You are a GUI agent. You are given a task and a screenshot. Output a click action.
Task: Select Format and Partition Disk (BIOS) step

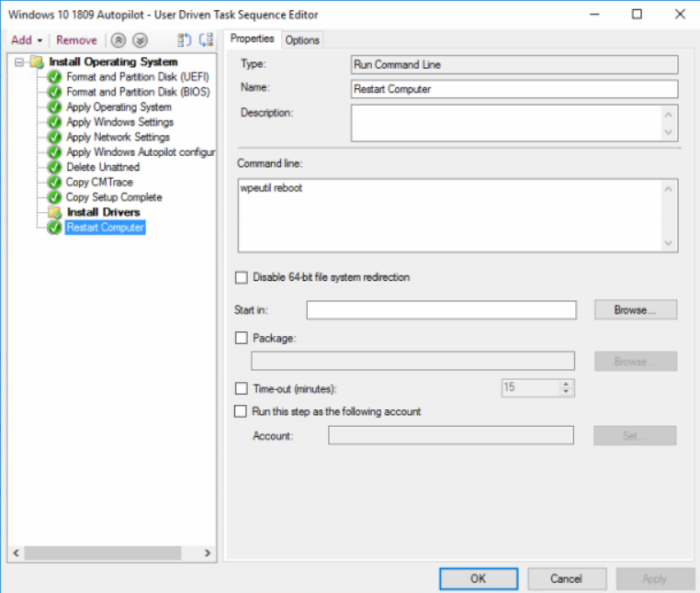tap(138, 92)
